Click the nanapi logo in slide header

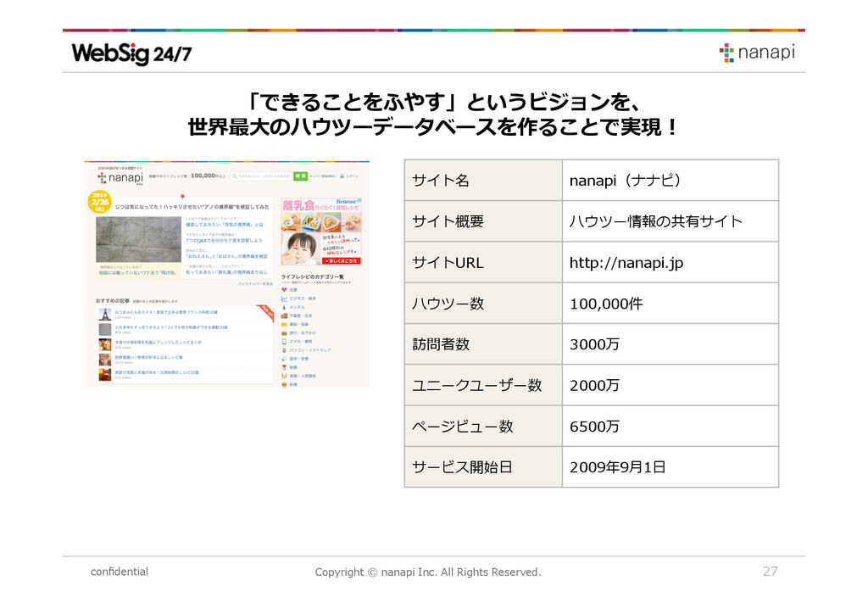click(x=757, y=53)
